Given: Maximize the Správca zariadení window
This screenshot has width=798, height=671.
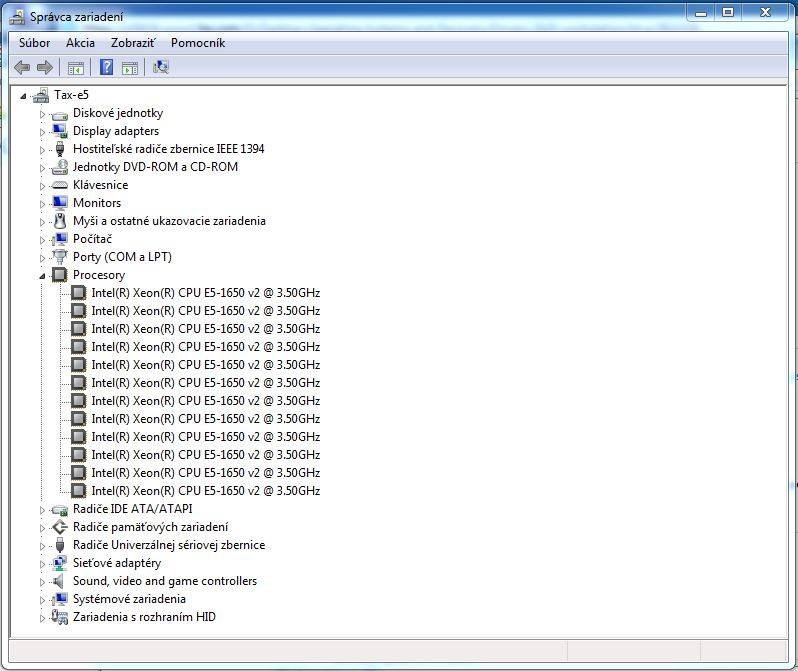Looking at the screenshot, I should click(728, 13).
